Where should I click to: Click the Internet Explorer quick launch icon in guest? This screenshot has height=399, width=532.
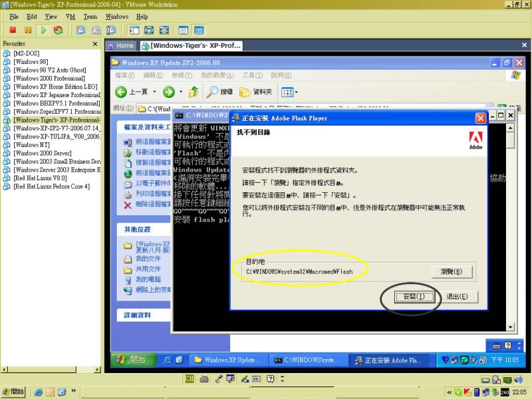pos(168,360)
